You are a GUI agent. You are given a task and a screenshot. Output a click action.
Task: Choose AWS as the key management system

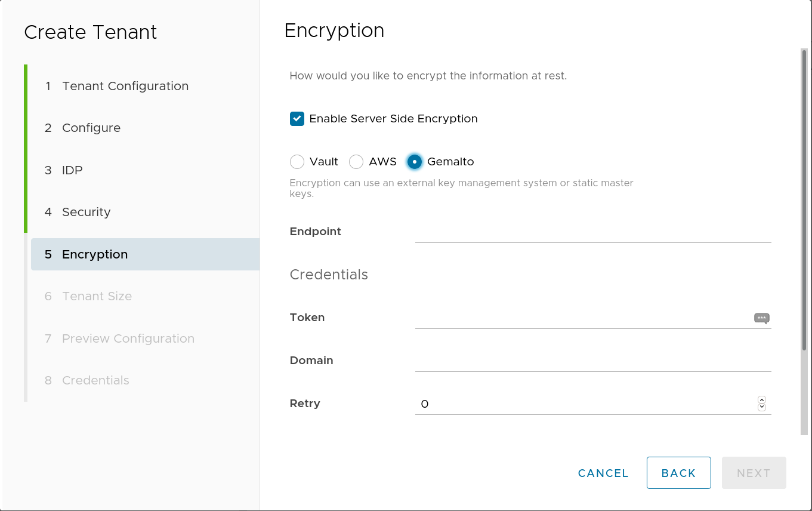pos(356,161)
